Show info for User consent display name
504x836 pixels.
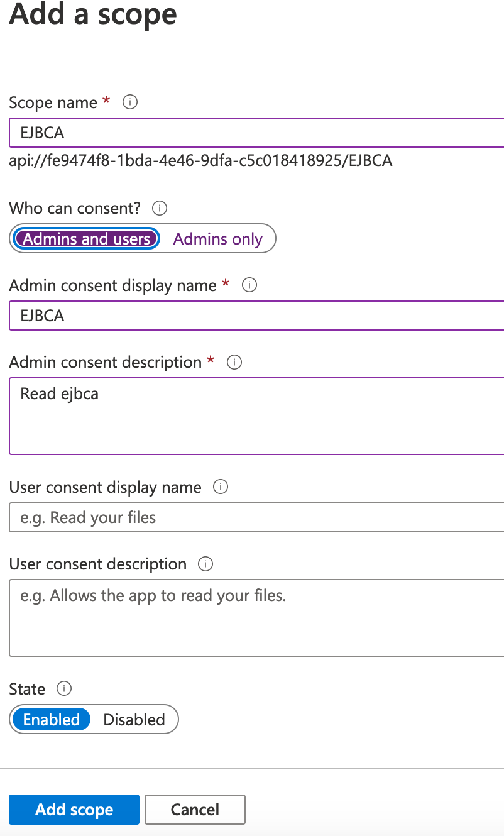click(221, 487)
